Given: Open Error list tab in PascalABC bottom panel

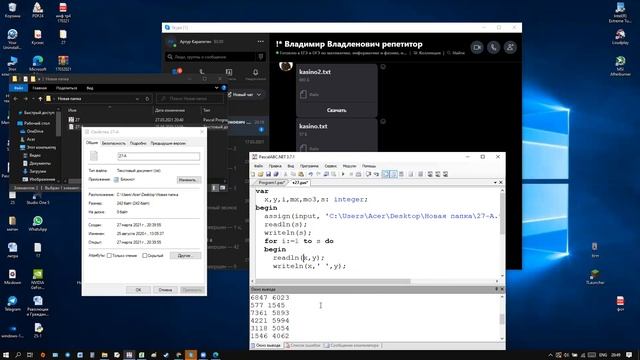Looking at the screenshot, I should (302, 345).
